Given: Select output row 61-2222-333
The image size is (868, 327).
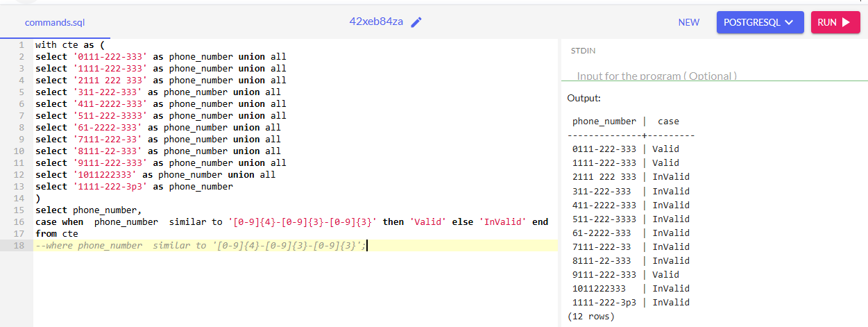Looking at the screenshot, I should tap(631, 233).
